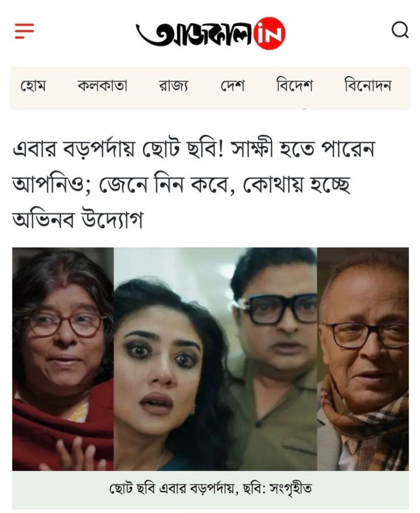
Task: Tap woman in red shawl photo
Action: (x=63, y=359)
